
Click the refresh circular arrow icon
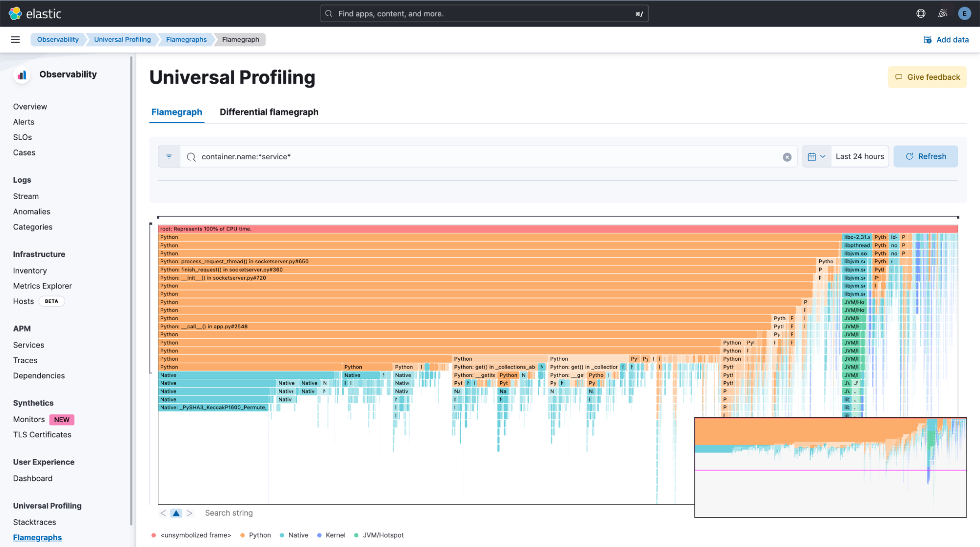click(x=909, y=156)
